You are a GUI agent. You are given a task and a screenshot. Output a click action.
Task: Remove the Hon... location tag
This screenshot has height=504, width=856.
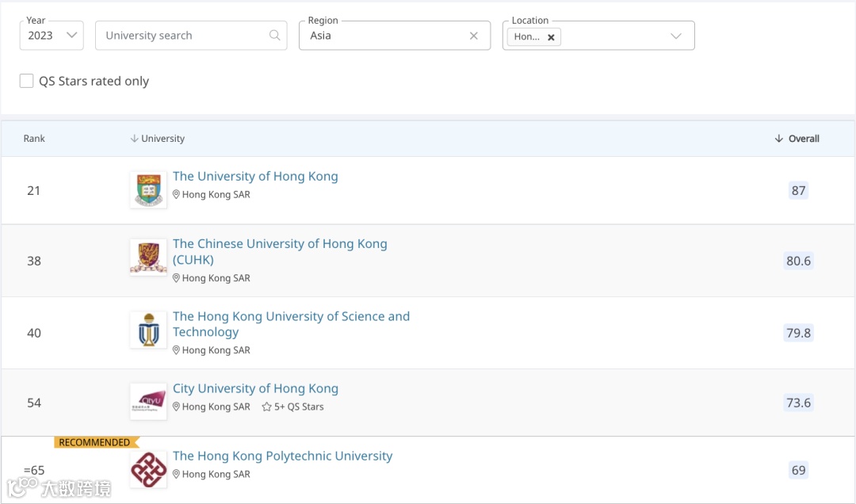551,37
